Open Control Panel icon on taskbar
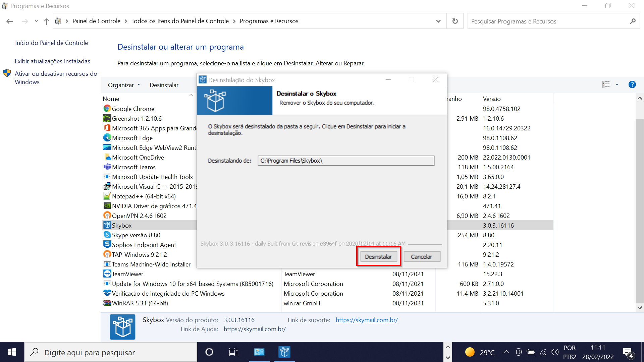This screenshot has height=362, width=644. click(259, 352)
